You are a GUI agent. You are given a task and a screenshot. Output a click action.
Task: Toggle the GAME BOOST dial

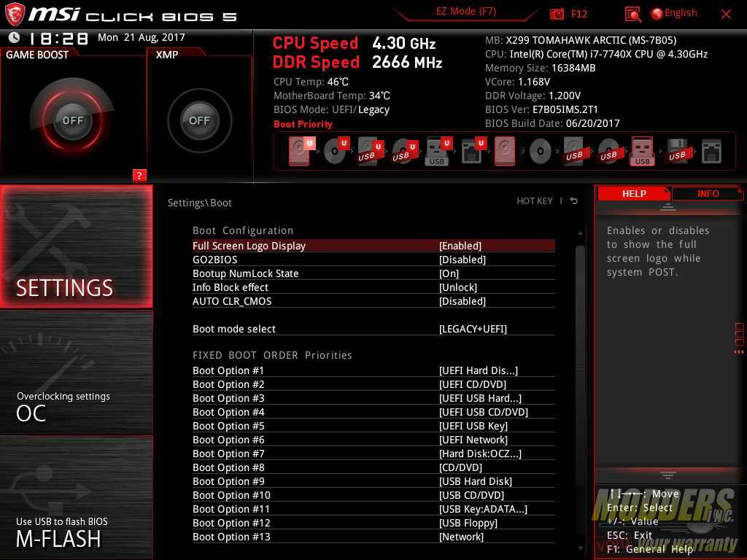click(x=72, y=120)
